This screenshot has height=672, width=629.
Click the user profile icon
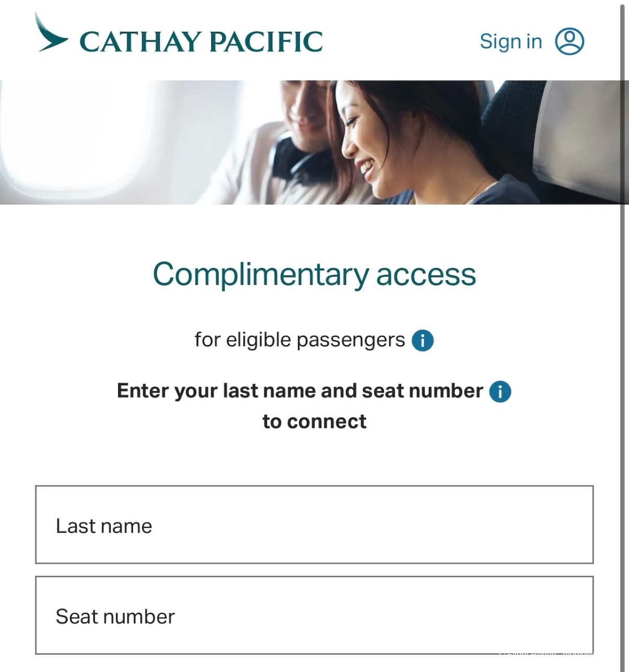coord(569,41)
